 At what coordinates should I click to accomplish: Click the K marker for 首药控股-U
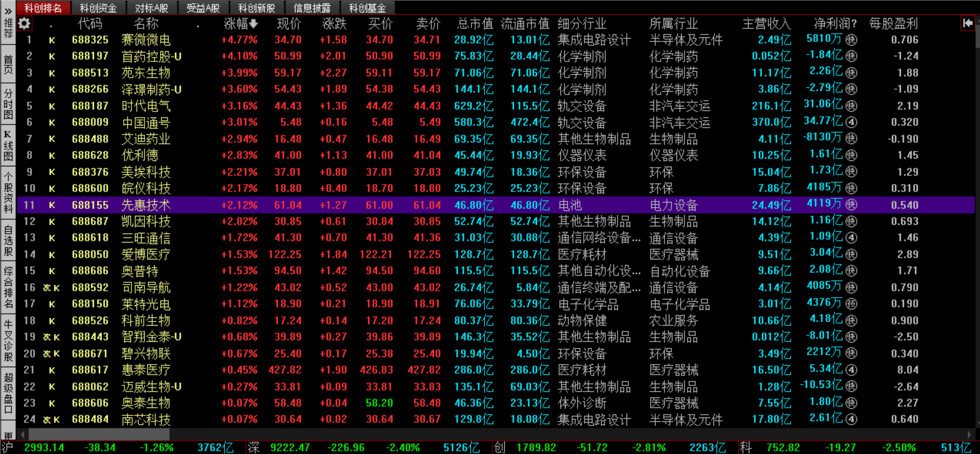click(52, 56)
